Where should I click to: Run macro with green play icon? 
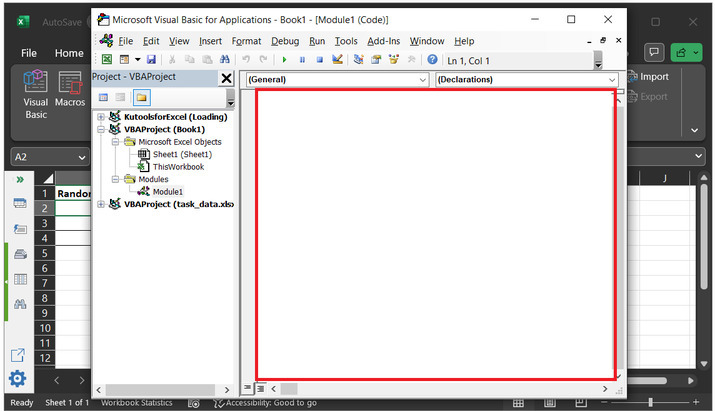pos(285,59)
